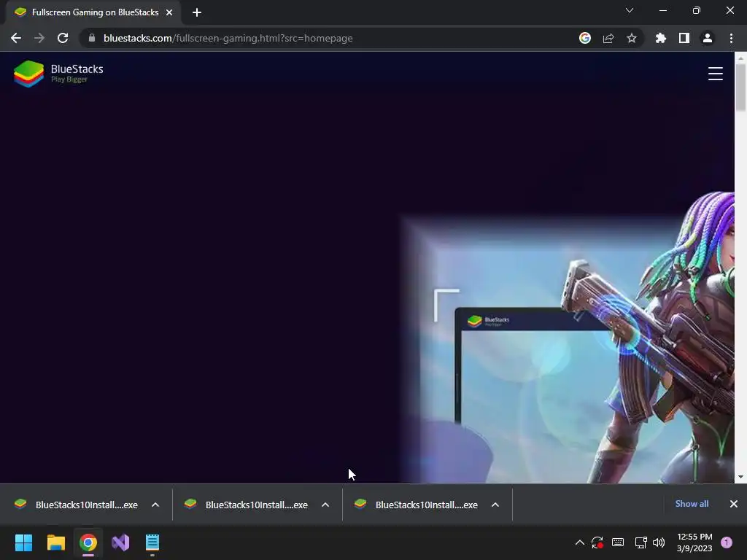Open Visual Studio from taskbar

tap(120, 542)
